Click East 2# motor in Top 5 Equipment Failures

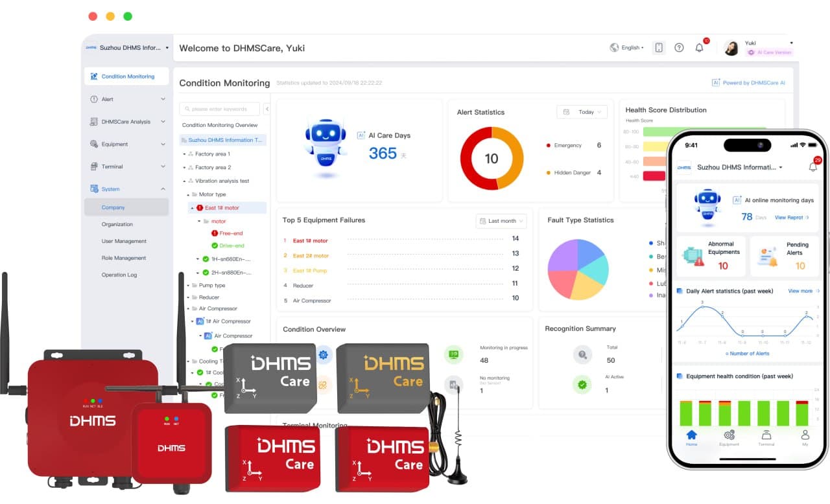311,256
